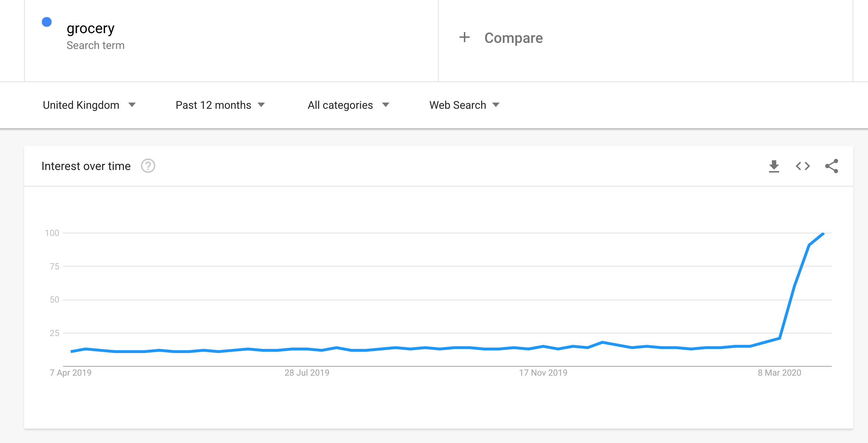
Task: Open help for Interest over time
Action: click(148, 166)
